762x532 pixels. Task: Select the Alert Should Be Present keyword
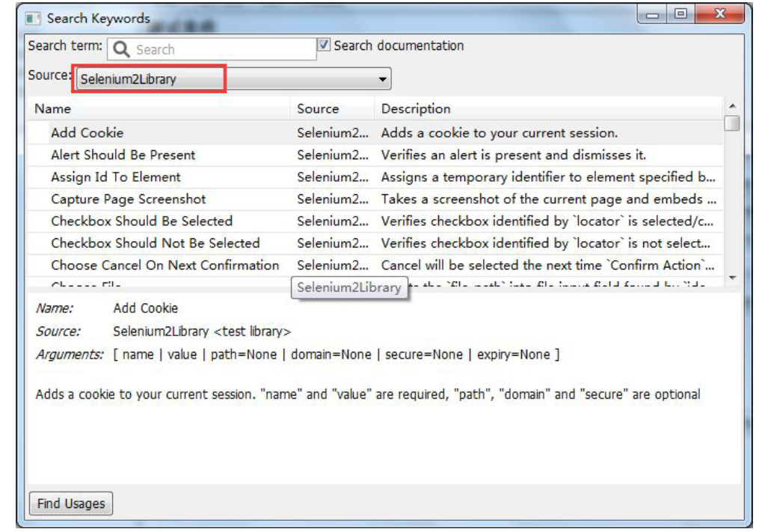(123, 155)
